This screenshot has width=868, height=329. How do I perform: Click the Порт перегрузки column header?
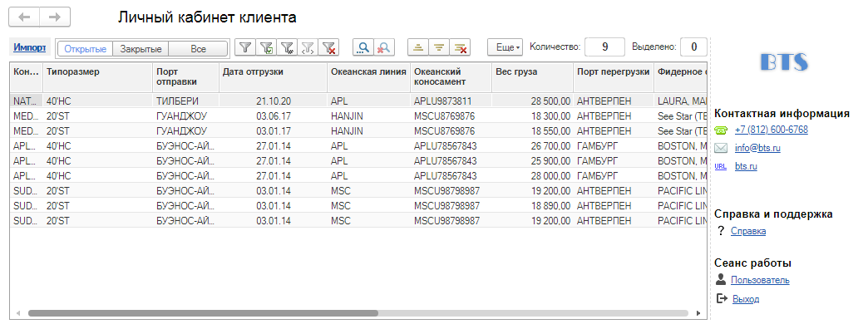point(614,77)
